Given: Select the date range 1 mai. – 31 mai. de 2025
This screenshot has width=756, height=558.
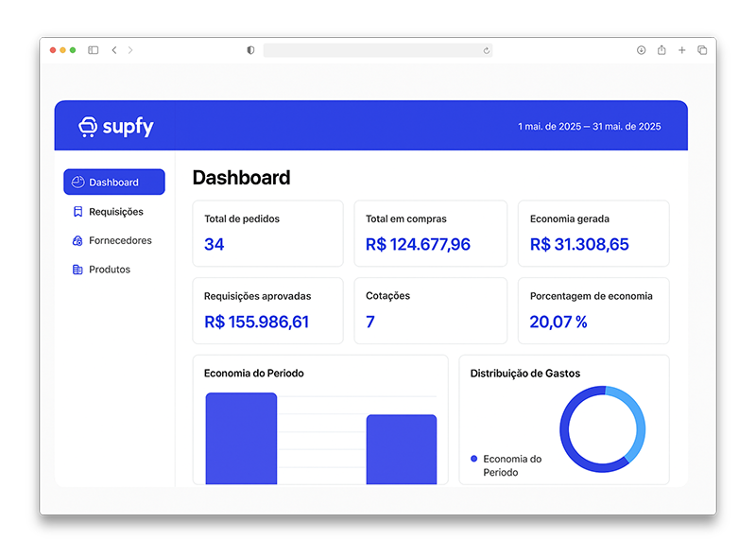Looking at the screenshot, I should [589, 127].
